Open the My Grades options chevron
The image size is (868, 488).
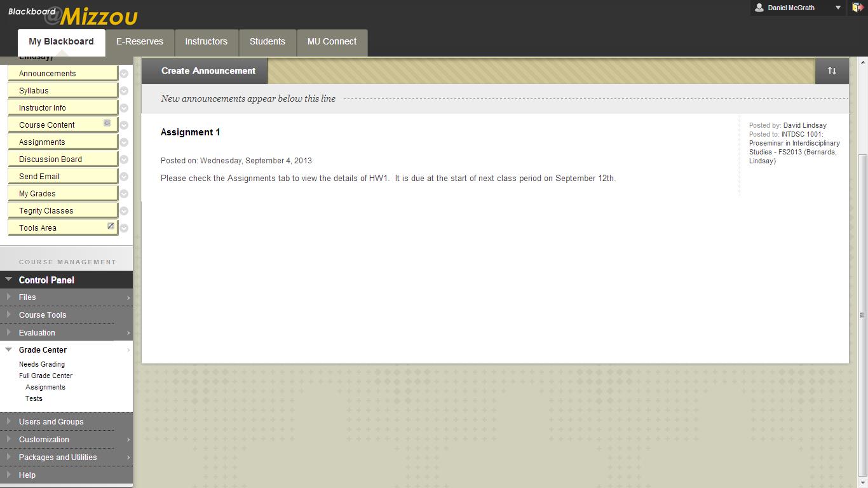point(124,194)
